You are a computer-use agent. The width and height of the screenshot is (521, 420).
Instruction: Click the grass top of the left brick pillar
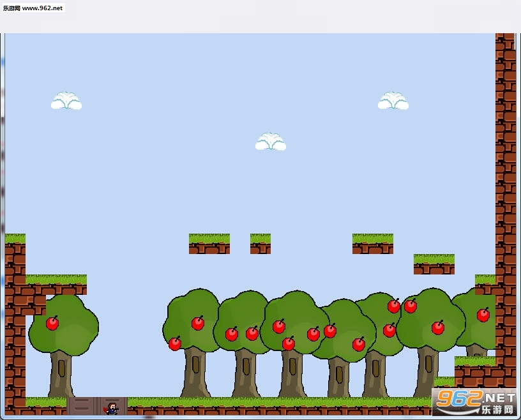[15, 239]
